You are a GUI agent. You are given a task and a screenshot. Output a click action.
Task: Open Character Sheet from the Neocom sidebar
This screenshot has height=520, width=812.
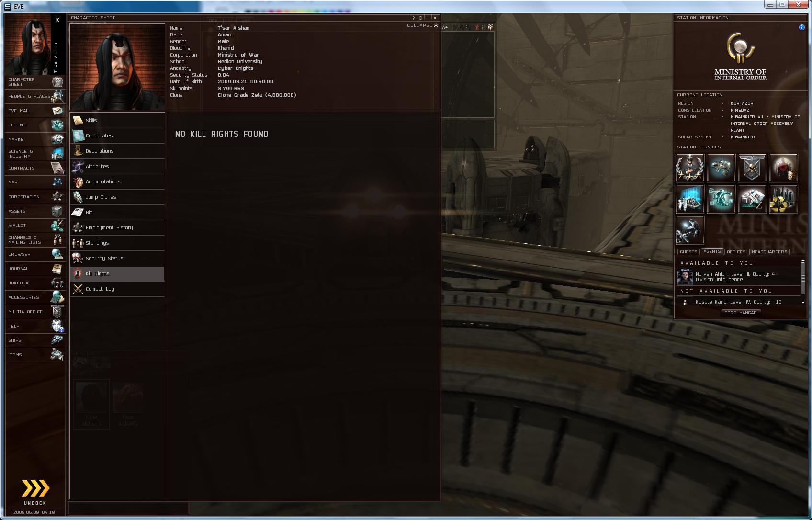point(35,82)
